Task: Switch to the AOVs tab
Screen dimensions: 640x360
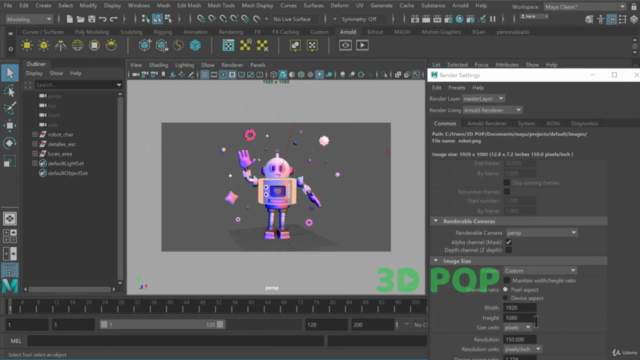Action: 553,123
